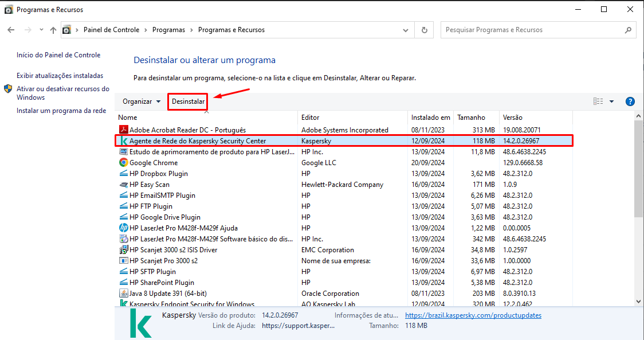The width and height of the screenshot is (644, 340).
Task: Click the HP SharePoint Plugin icon
Action: pyautogui.click(x=123, y=282)
